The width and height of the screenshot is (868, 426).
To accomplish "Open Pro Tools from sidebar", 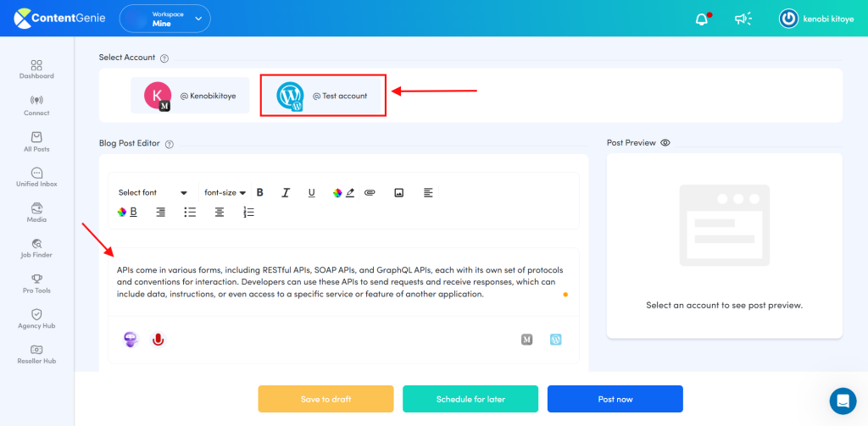I will pyautogui.click(x=36, y=284).
